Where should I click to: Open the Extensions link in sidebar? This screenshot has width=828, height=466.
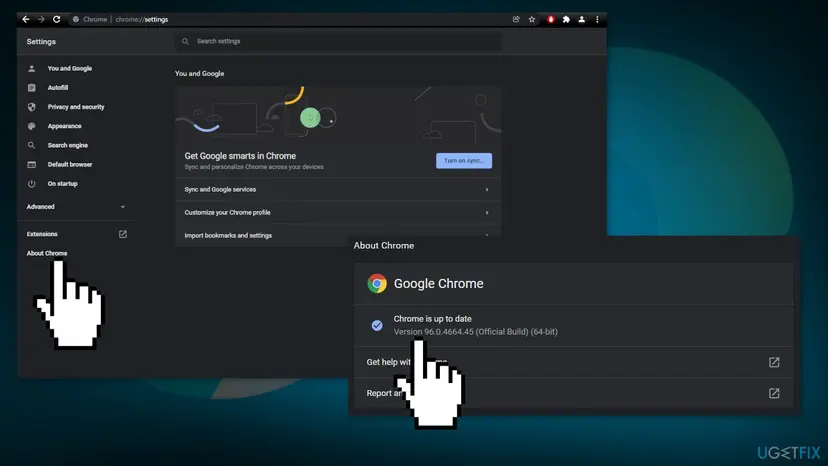42,234
